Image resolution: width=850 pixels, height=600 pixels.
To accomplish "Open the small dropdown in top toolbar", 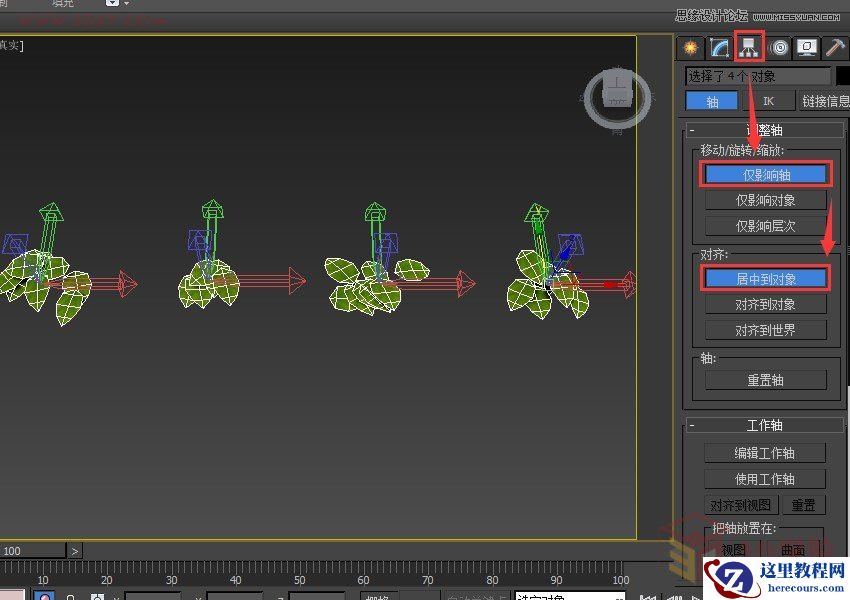I will (113, 4).
